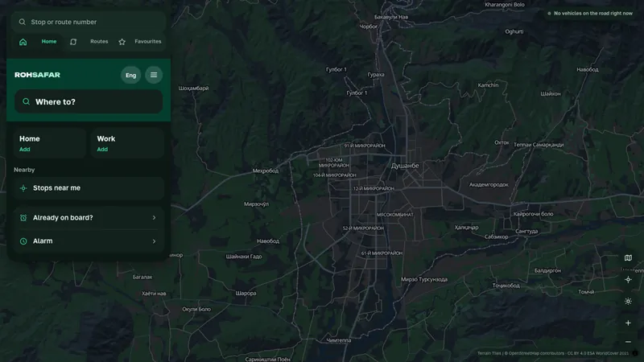Screen dimensions: 644x362
Task: Click the locate-me crosshair map control
Action: (628, 279)
